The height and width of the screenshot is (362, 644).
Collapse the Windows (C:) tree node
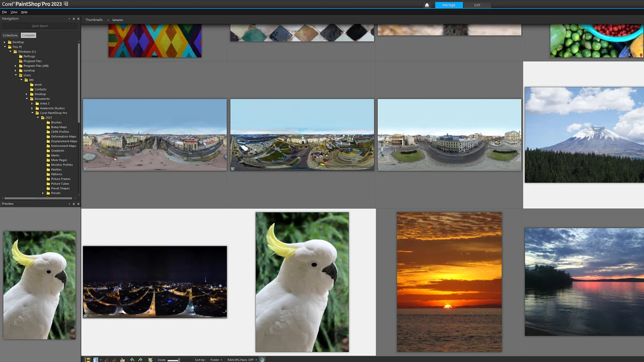10,52
